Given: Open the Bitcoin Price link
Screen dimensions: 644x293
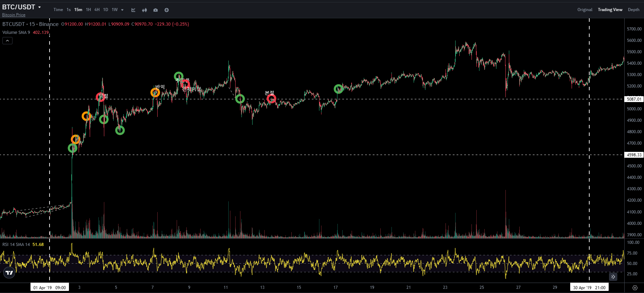Looking at the screenshot, I should coord(14,15).
